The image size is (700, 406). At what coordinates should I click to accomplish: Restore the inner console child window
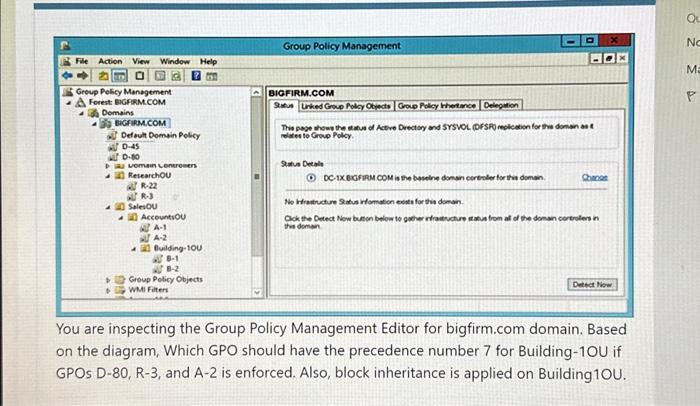pos(609,59)
